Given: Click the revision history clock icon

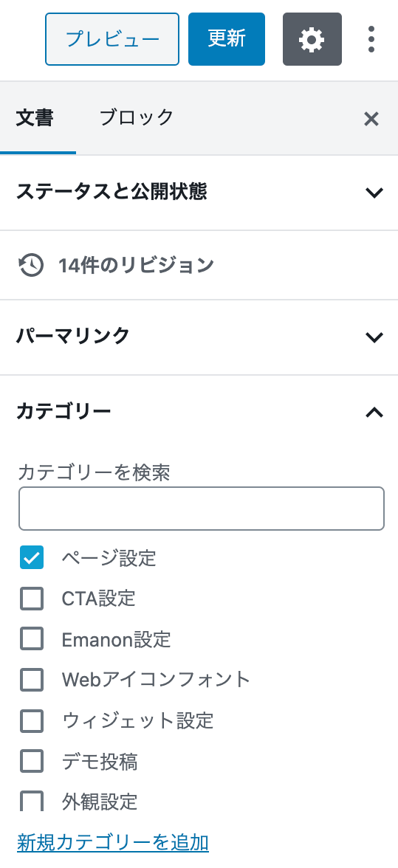Looking at the screenshot, I should pyautogui.click(x=31, y=265).
